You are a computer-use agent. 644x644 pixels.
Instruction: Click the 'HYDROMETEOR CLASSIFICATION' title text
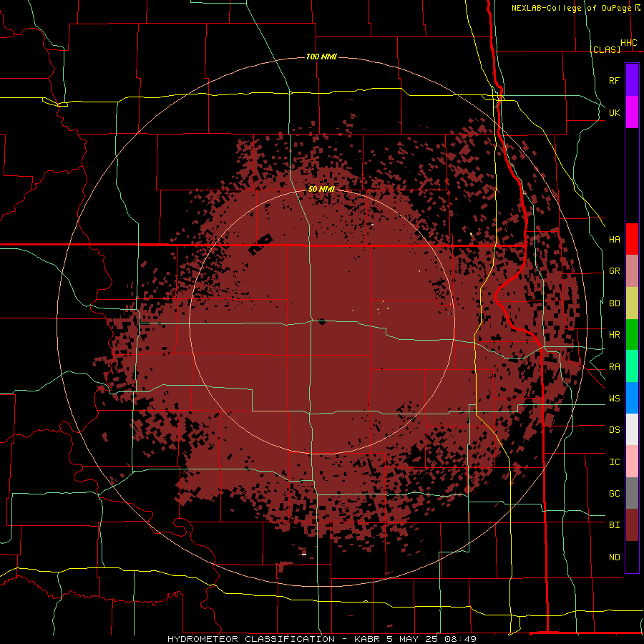(251, 639)
